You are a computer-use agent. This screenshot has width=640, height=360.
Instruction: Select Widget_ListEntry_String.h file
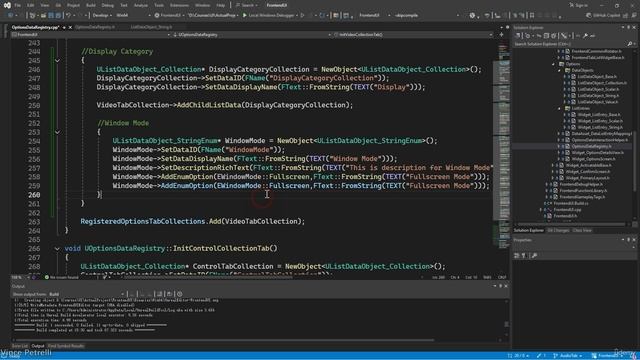point(600,127)
